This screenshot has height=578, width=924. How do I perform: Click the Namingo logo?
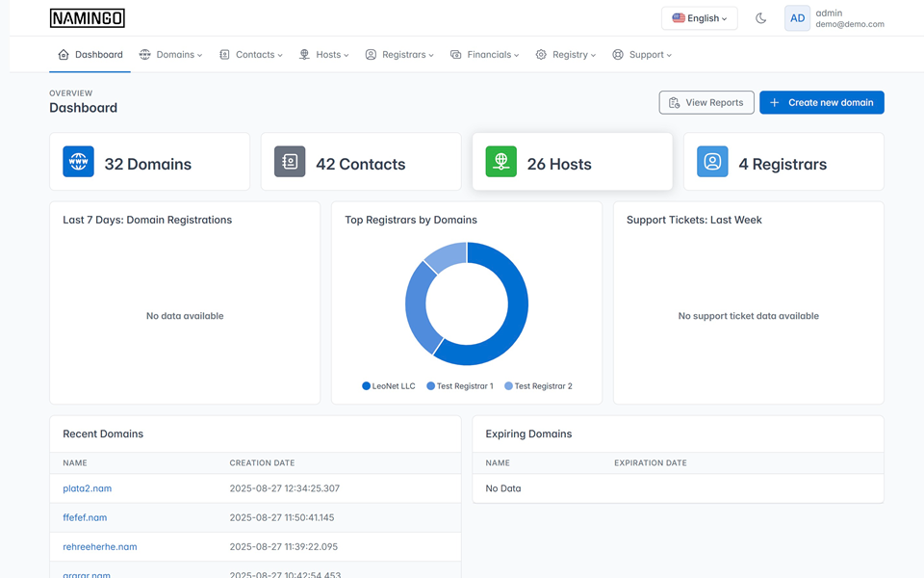tap(88, 18)
